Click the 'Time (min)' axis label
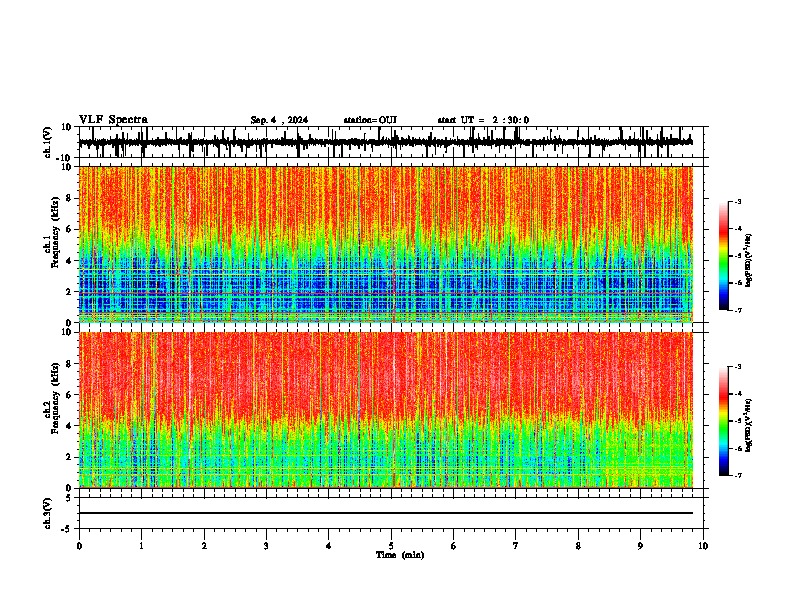 (x=400, y=555)
